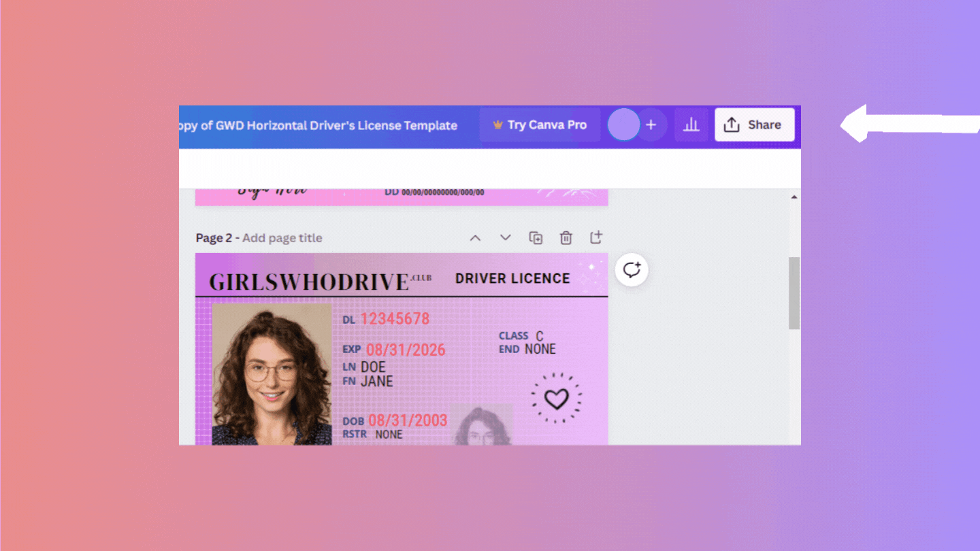This screenshot has width=980, height=551.
Task: Select the last name DOE text
Action: [373, 367]
